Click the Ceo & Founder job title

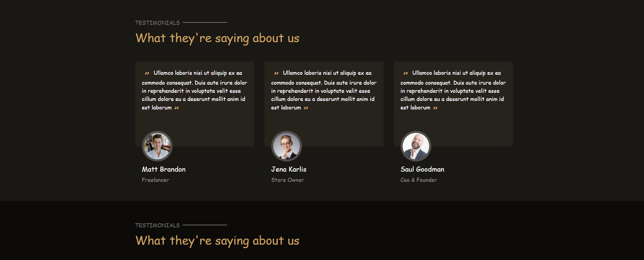click(419, 180)
